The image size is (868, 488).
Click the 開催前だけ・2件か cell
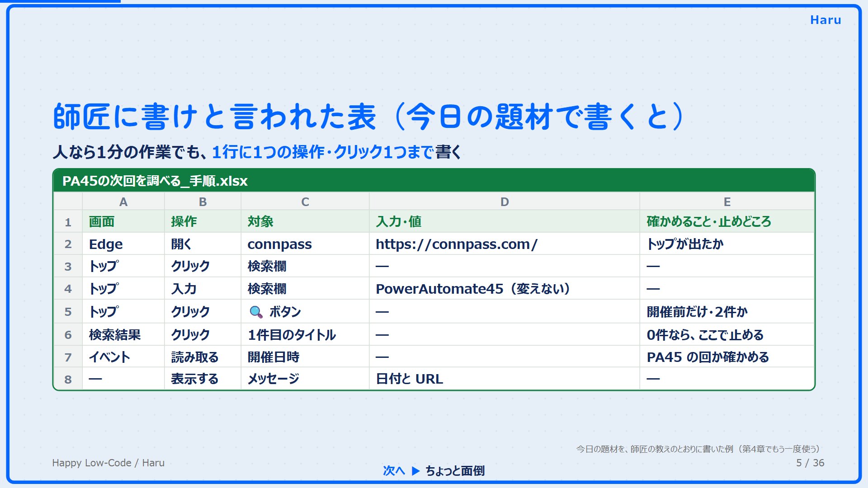click(x=726, y=312)
